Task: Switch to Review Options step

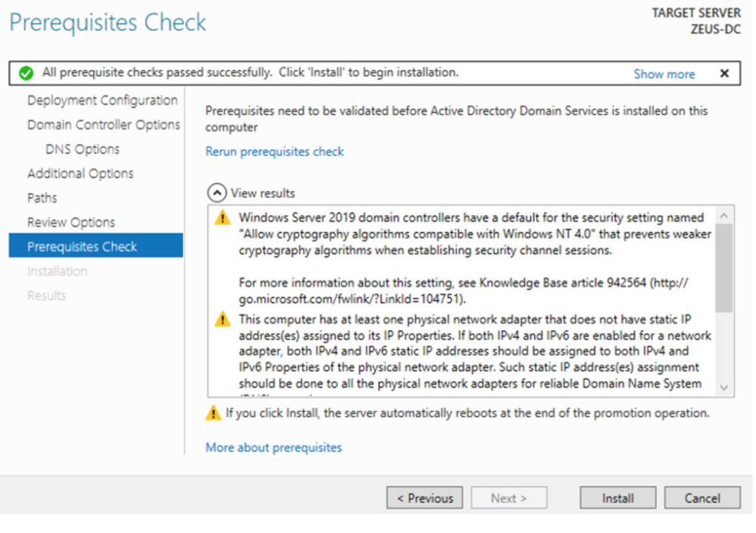Action: click(x=71, y=222)
